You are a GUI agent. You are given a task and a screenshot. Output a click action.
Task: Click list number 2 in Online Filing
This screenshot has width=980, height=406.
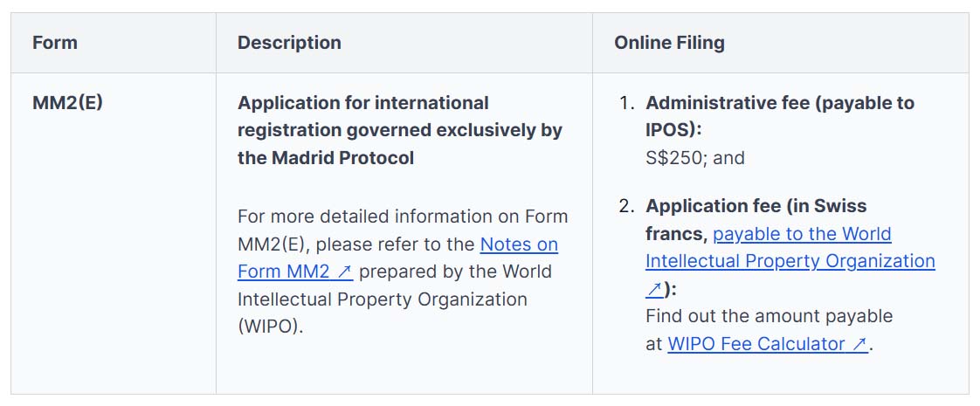625,207
